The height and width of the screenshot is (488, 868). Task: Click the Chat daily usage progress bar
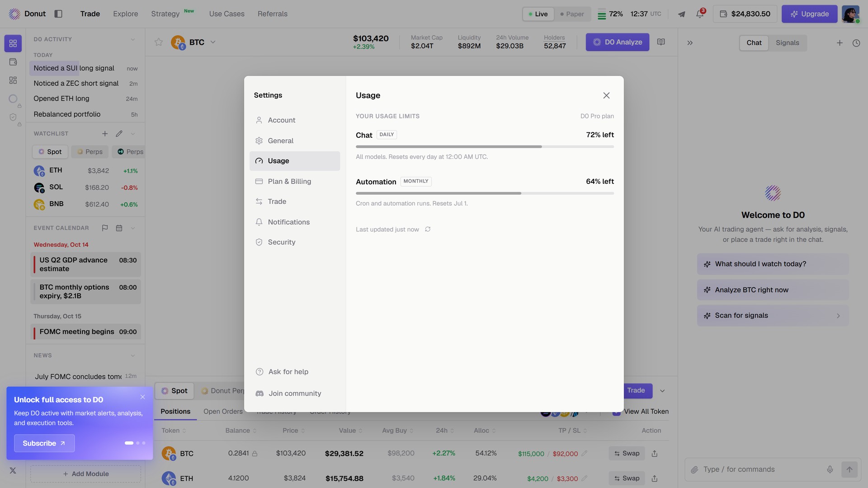485,147
